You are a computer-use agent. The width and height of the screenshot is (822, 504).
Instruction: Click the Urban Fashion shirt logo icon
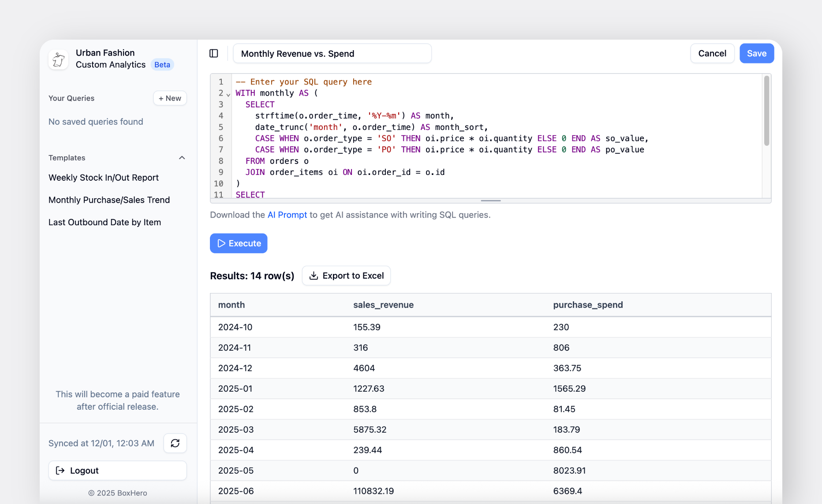(x=58, y=59)
